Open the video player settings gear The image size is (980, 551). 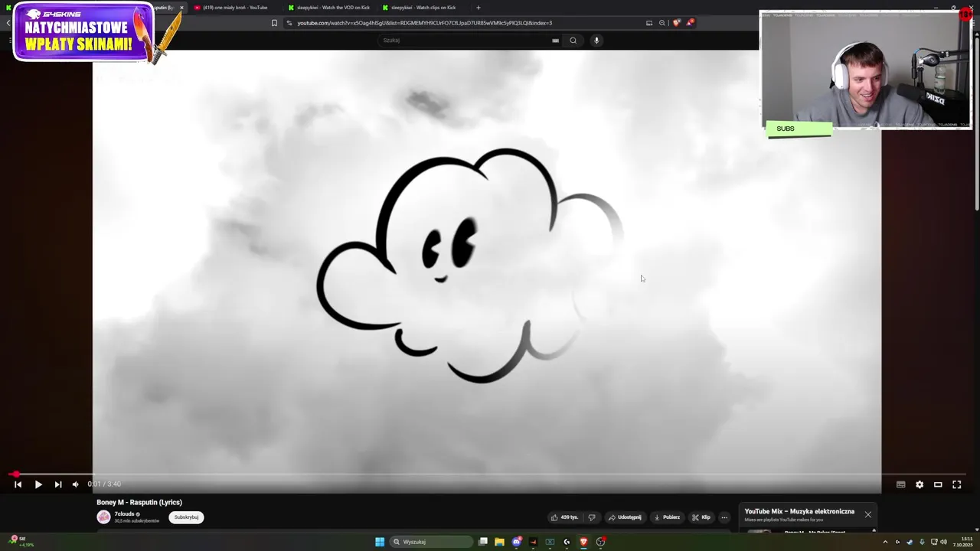pyautogui.click(x=920, y=484)
